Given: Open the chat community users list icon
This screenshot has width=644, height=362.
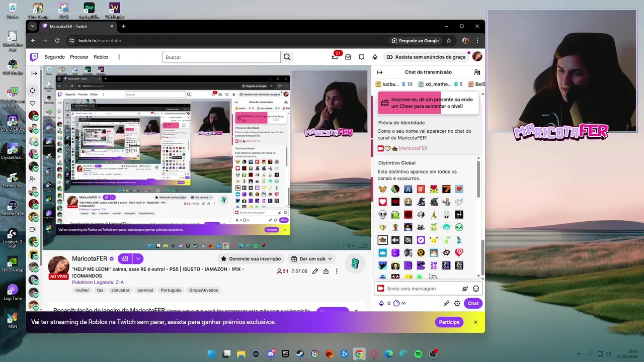Looking at the screenshot, I should tap(477, 72).
